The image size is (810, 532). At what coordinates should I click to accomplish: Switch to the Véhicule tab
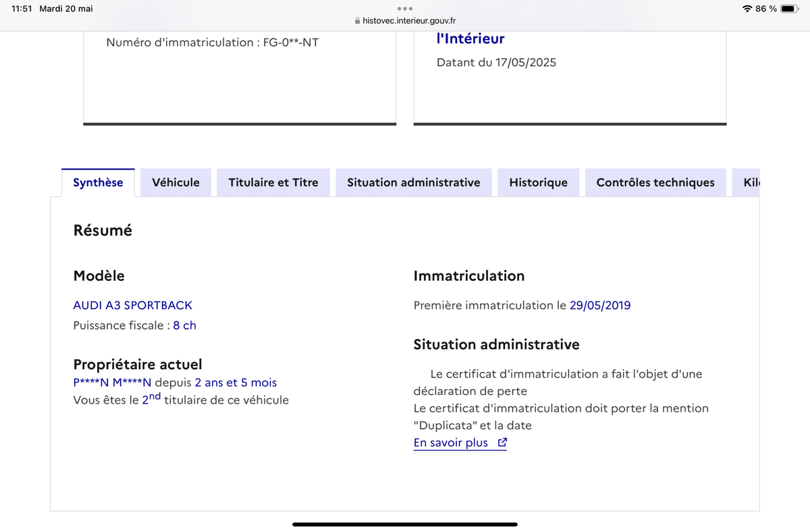tap(175, 182)
